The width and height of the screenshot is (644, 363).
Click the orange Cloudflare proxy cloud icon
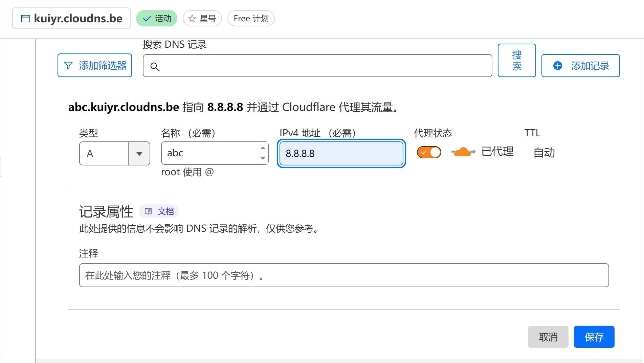click(x=463, y=152)
